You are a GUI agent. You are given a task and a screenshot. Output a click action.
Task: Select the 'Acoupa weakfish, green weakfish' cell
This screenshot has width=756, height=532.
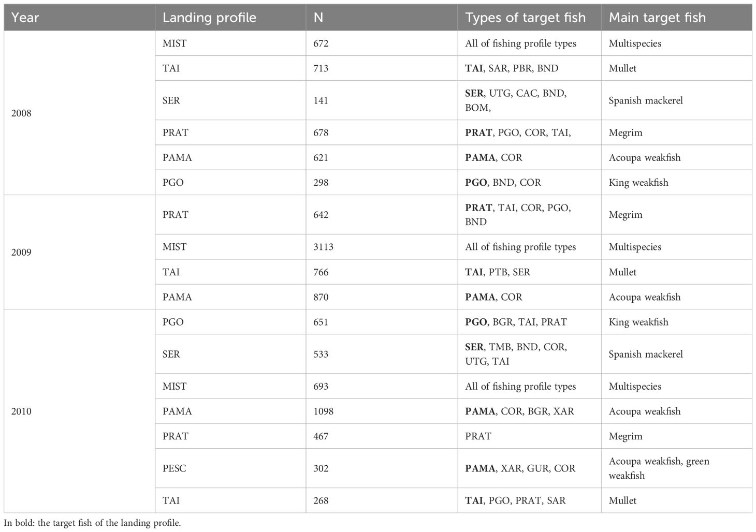[659, 468]
